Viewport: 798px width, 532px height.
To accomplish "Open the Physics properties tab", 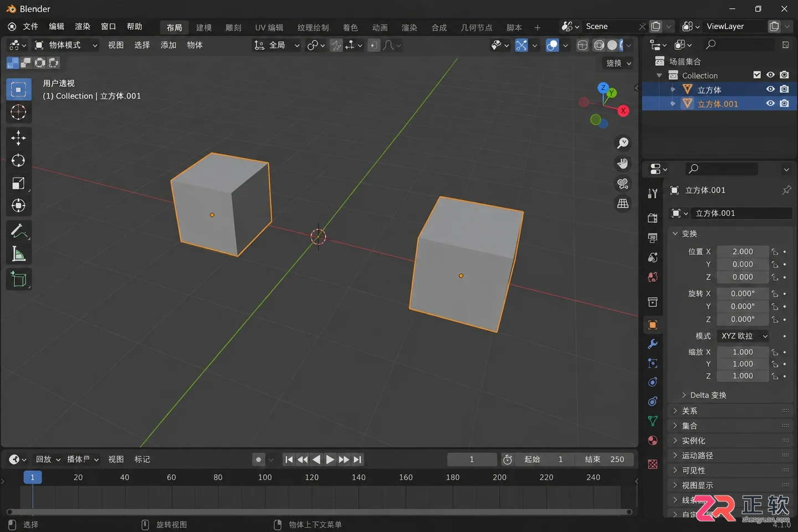I will click(653, 382).
